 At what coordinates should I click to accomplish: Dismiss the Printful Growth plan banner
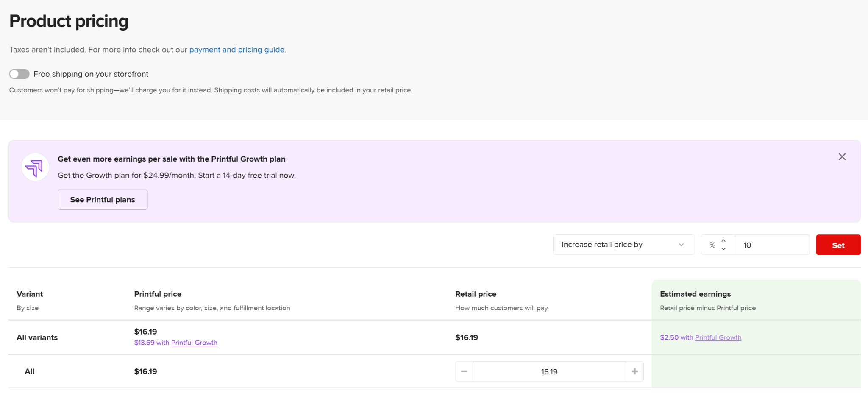coord(842,157)
